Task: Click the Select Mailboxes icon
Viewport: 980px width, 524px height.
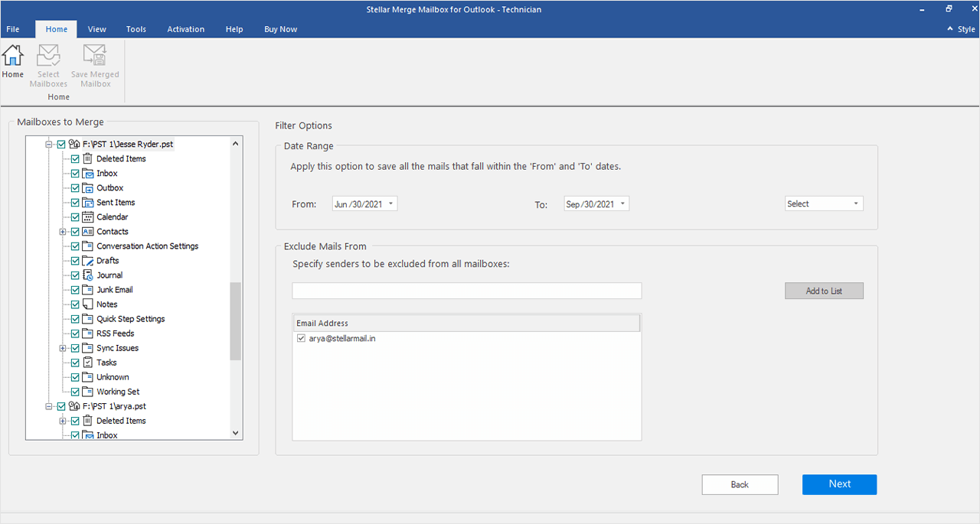Action: pyautogui.click(x=48, y=56)
